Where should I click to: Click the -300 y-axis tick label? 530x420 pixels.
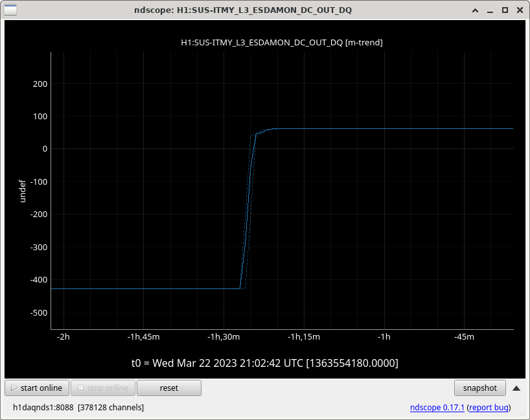tap(39, 247)
